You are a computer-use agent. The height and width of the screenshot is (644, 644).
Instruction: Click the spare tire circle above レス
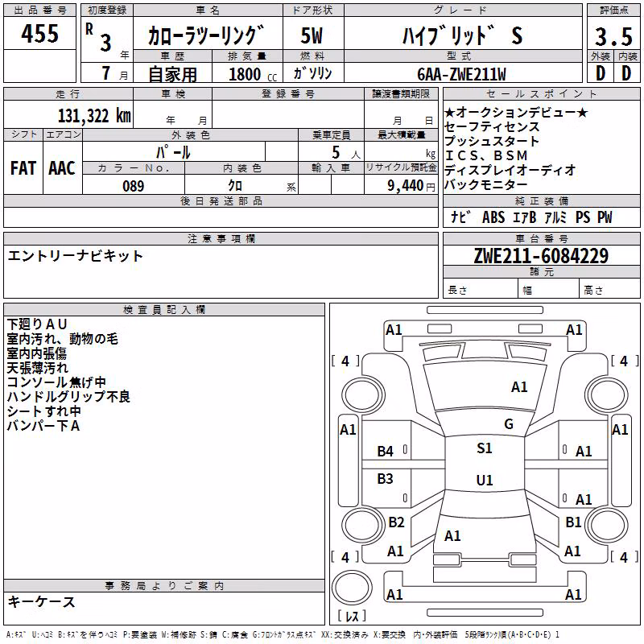click(x=352, y=588)
